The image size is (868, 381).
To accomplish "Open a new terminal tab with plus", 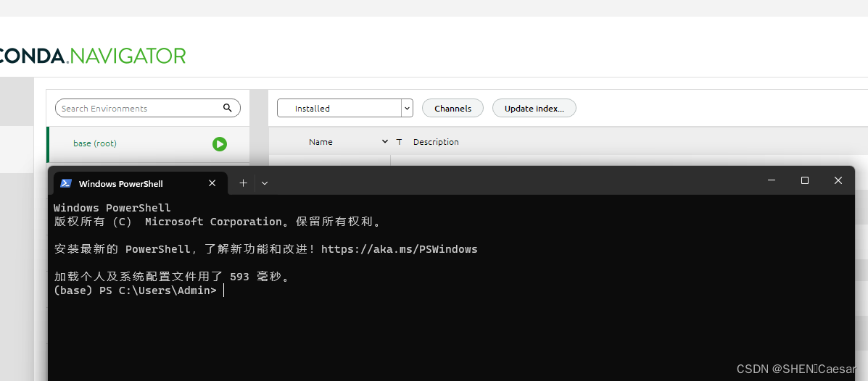I will coord(243,183).
